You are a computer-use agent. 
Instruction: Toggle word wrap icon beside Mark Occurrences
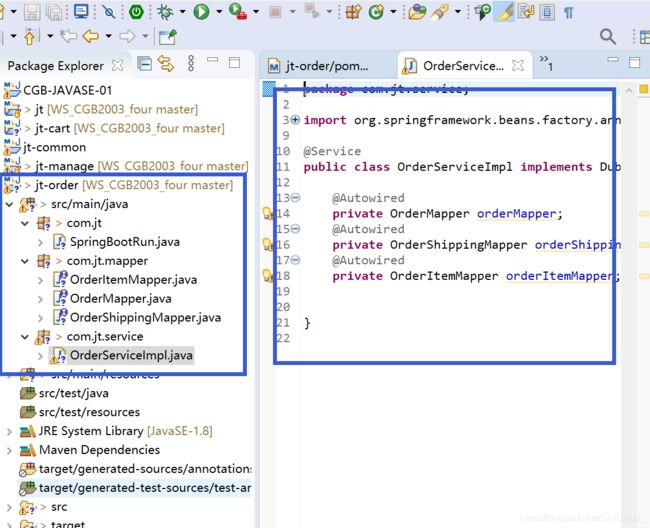pyautogui.click(x=526, y=12)
